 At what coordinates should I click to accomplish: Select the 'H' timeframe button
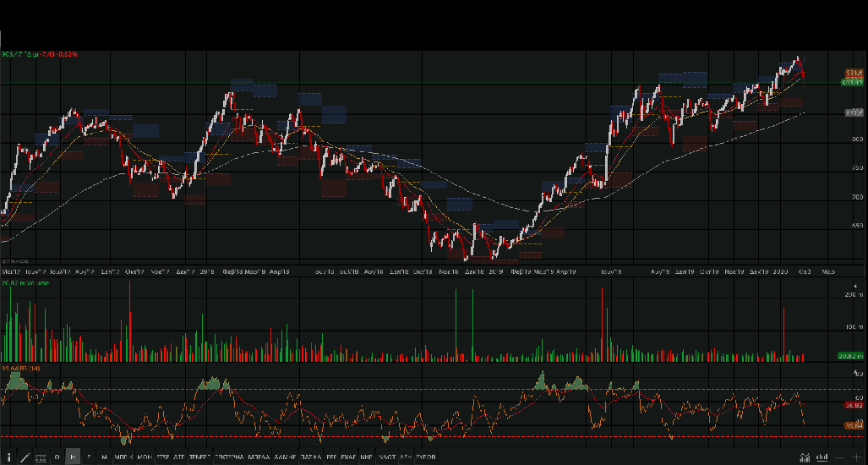(x=74, y=457)
